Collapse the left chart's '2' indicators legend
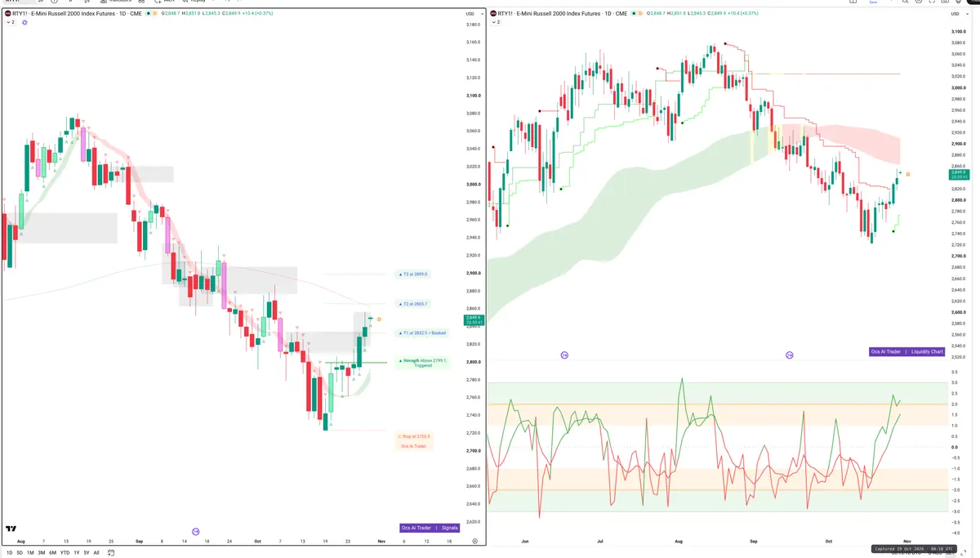 (11, 22)
